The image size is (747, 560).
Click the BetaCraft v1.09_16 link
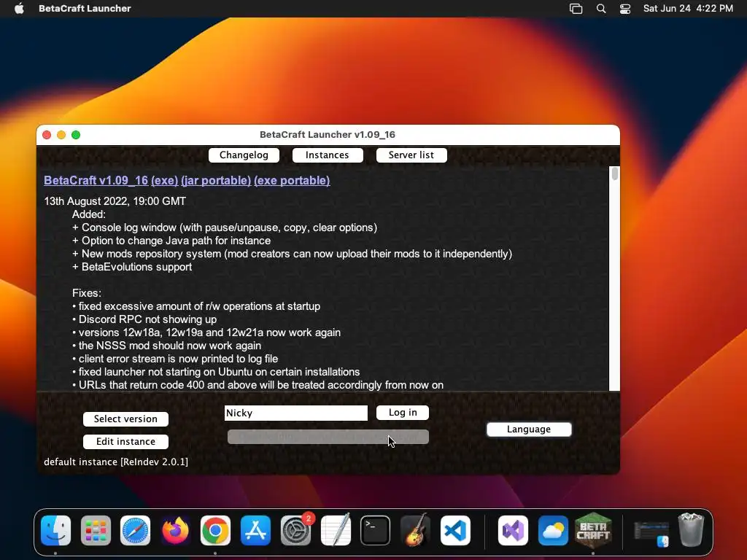96,181
